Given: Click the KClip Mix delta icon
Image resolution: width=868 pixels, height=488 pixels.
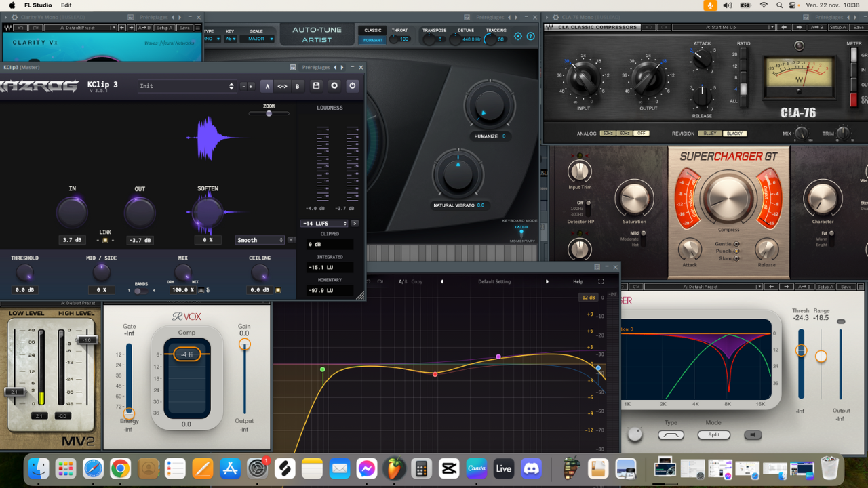Looking at the screenshot, I should [208, 290].
